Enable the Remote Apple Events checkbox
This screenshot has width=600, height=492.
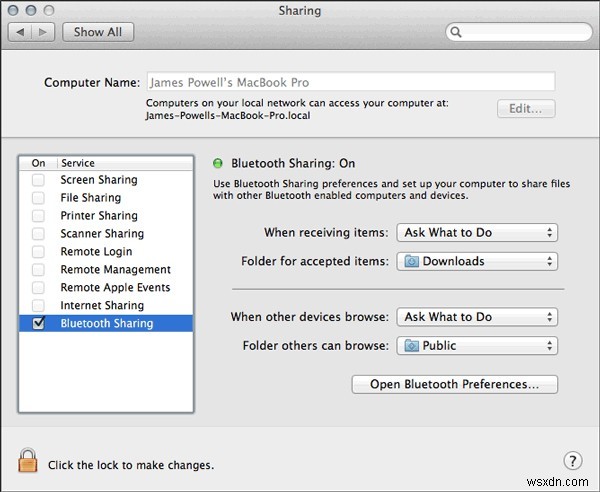click(x=38, y=287)
